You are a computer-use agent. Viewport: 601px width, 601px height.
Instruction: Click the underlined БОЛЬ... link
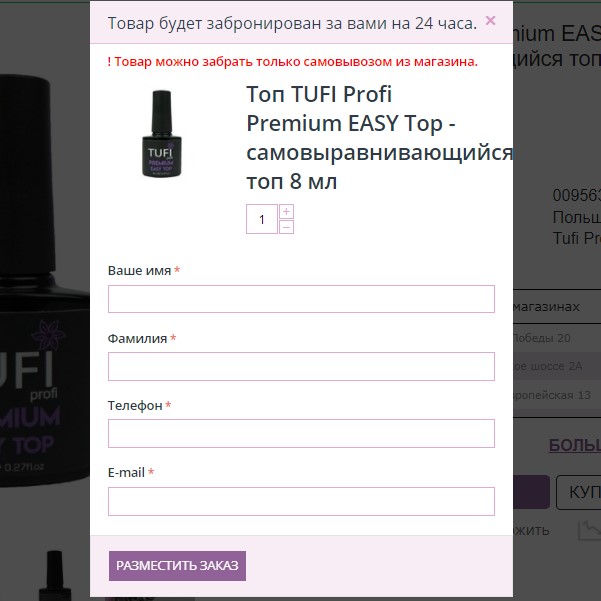click(575, 445)
